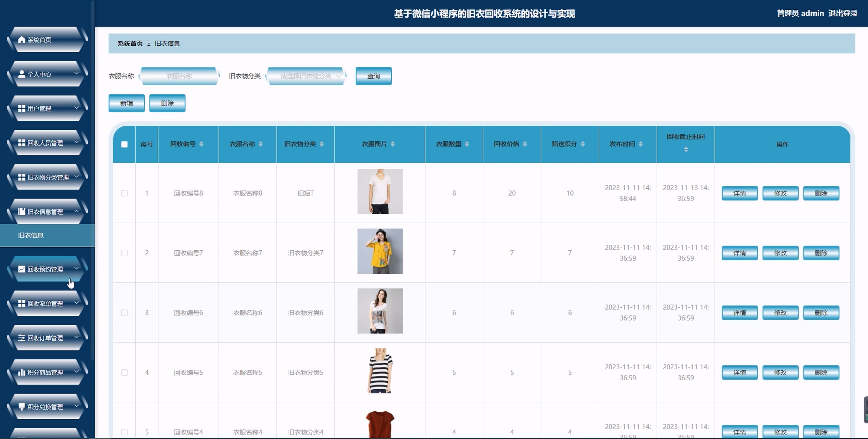Image resolution: width=868 pixels, height=439 pixels.
Task: Expand 积分兑换管理 menu chevron
Action: (x=77, y=406)
